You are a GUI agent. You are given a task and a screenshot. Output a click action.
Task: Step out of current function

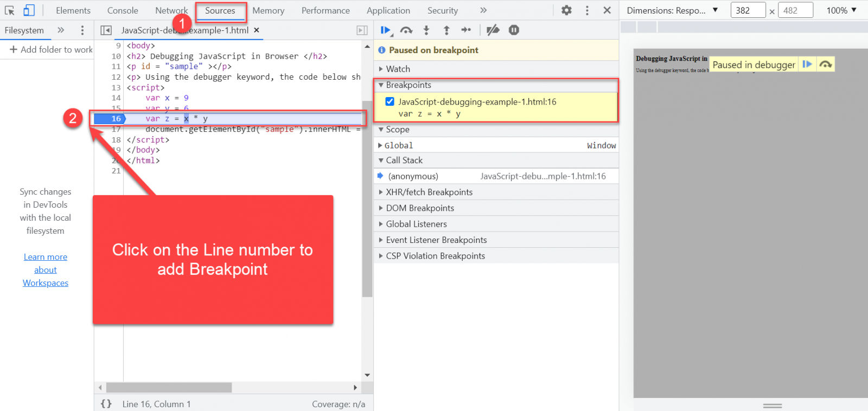(446, 30)
